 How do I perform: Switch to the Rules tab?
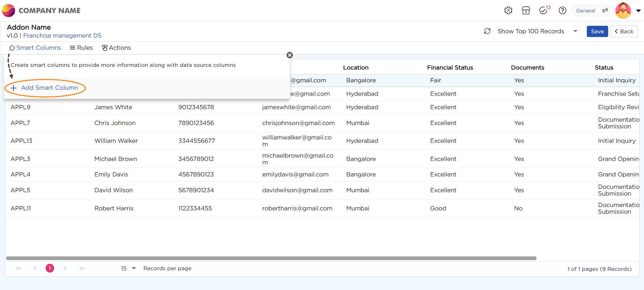[x=81, y=48]
